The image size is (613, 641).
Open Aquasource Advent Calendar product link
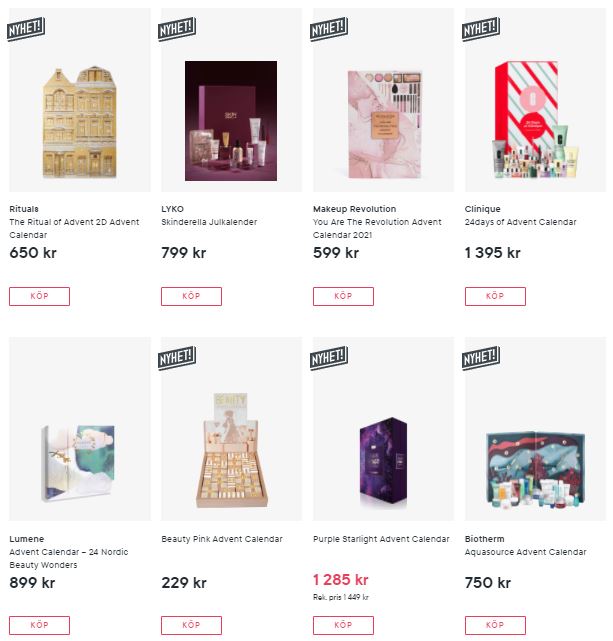(526, 552)
